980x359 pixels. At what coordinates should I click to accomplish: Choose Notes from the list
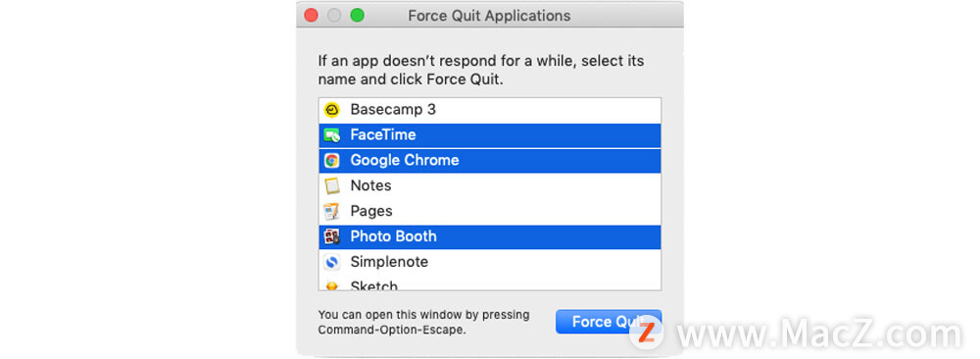490,185
